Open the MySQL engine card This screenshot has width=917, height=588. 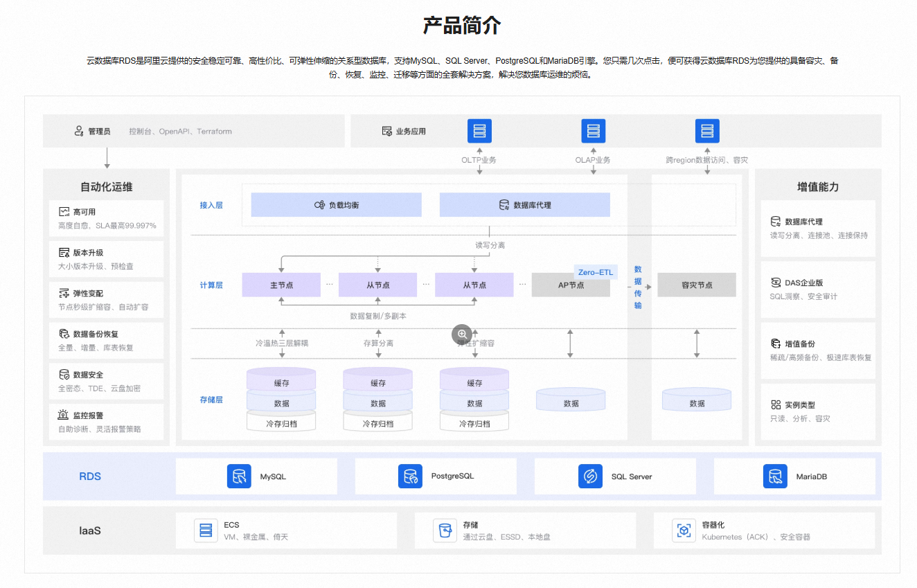click(256, 476)
